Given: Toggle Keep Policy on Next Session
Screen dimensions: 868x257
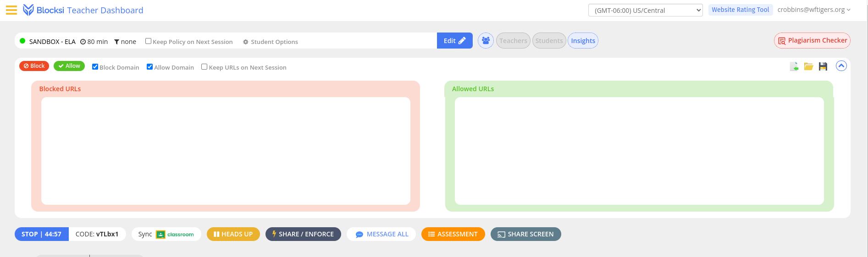Looking at the screenshot, I should (148, 41).
